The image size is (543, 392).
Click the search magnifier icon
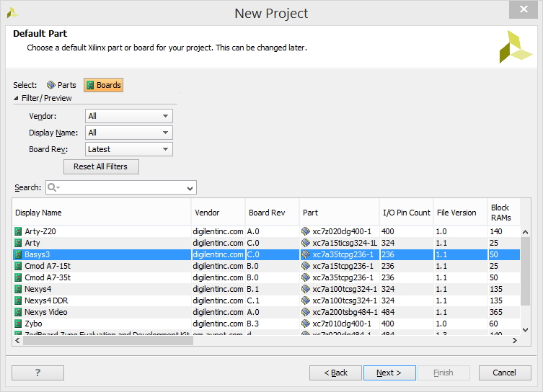(x=53, y=187)
